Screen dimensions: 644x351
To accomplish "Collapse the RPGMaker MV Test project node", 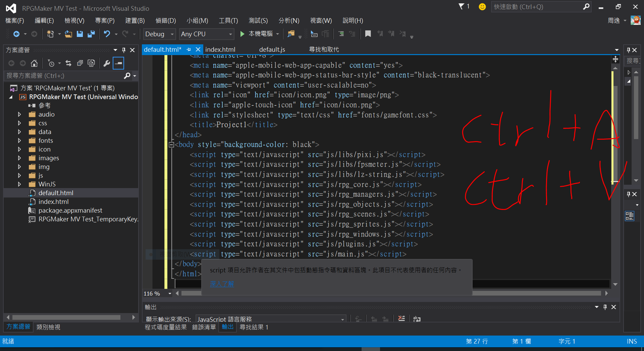I will pos(11,97).
